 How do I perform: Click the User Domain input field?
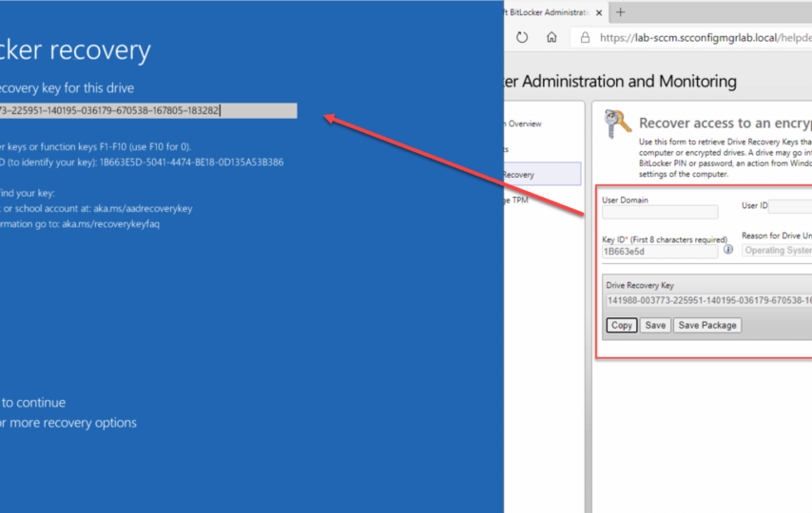[x=660, y=212]
